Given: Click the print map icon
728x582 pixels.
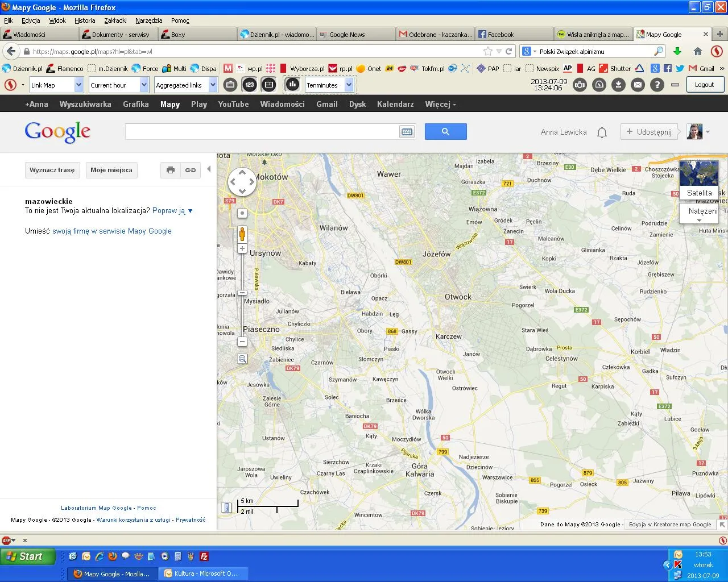Looking at the screenshot, I should pos(170,170).
